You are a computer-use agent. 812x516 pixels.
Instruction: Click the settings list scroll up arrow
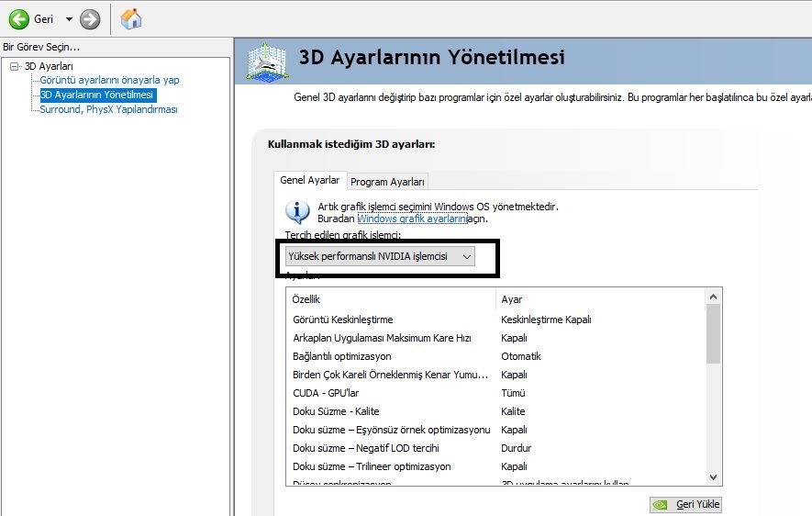713,297
